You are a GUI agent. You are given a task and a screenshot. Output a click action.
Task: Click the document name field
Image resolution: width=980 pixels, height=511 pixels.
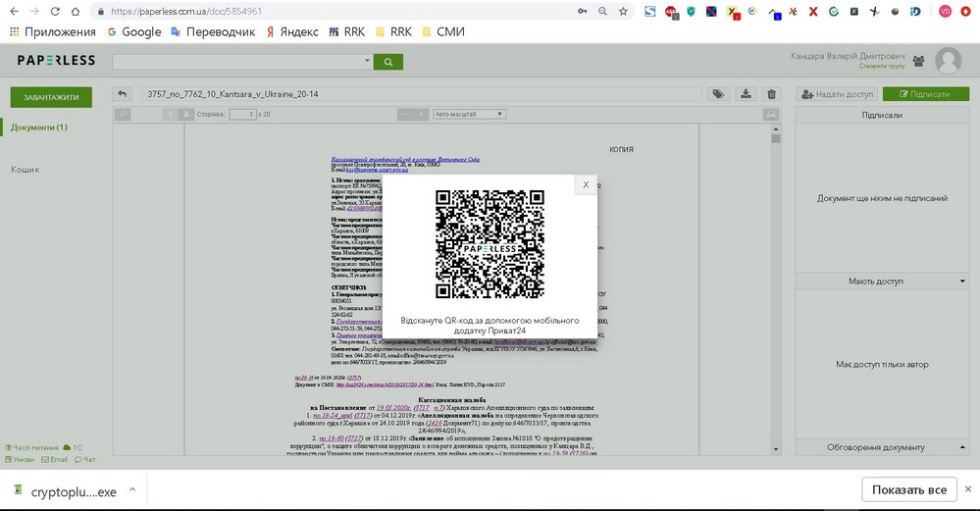pos(422,94)
